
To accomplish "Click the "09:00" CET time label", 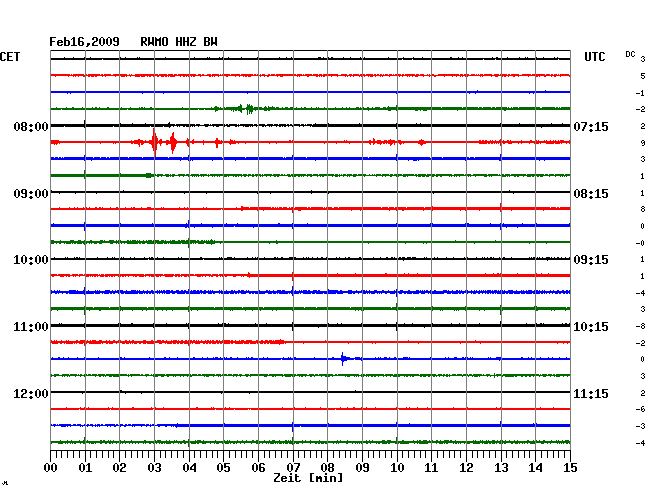I will 31,194.
